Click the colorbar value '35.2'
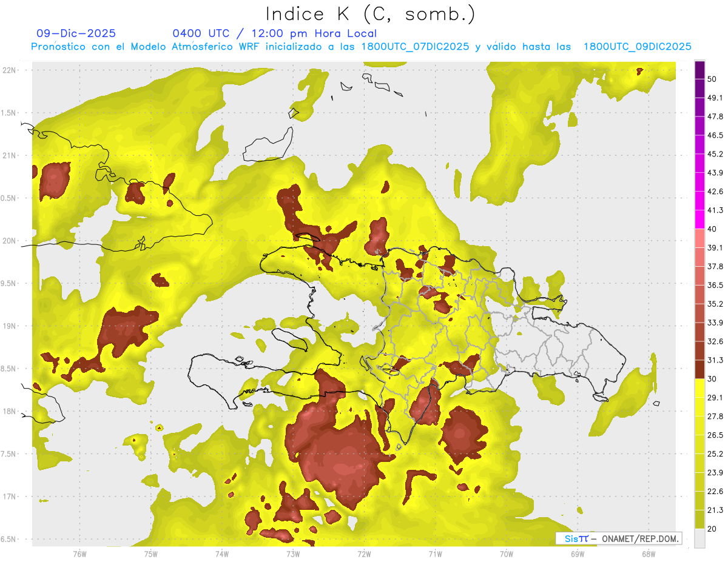 click(x=715, y=304)
